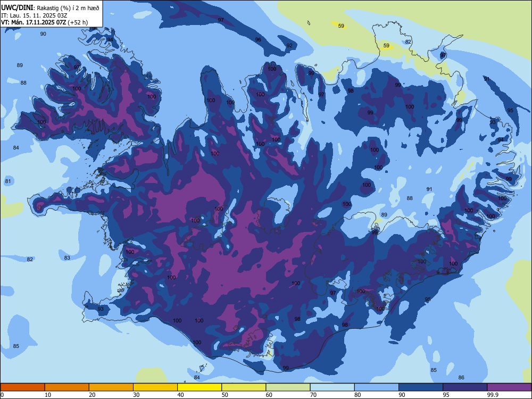The image size is (532, 399).
Task: Click the humidity value '86' on the map
Action: click(461, 377)
